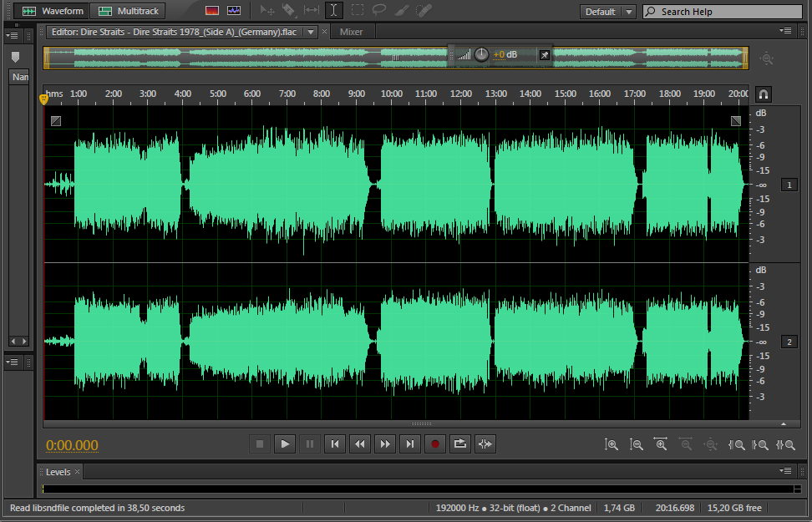The width and height of the screenshot is (812, 522).
Task: Click the Pause transport button
Action: (x=310, y=443)
